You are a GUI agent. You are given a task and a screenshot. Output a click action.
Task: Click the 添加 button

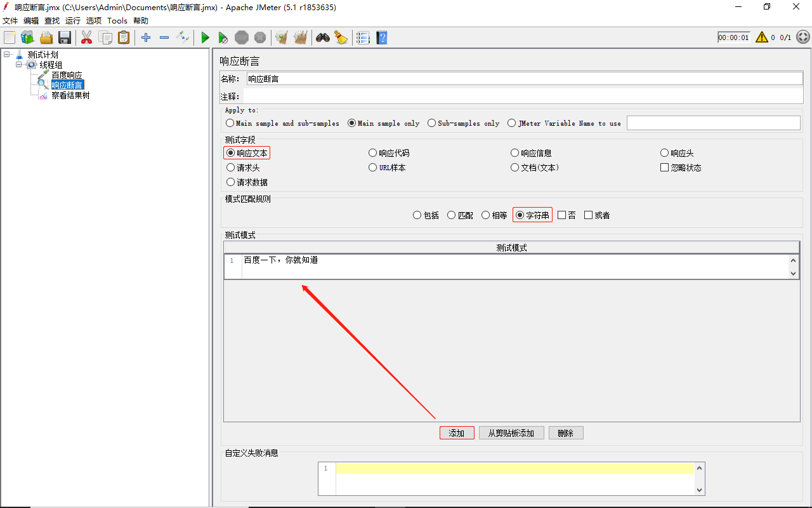click(457, 433)
